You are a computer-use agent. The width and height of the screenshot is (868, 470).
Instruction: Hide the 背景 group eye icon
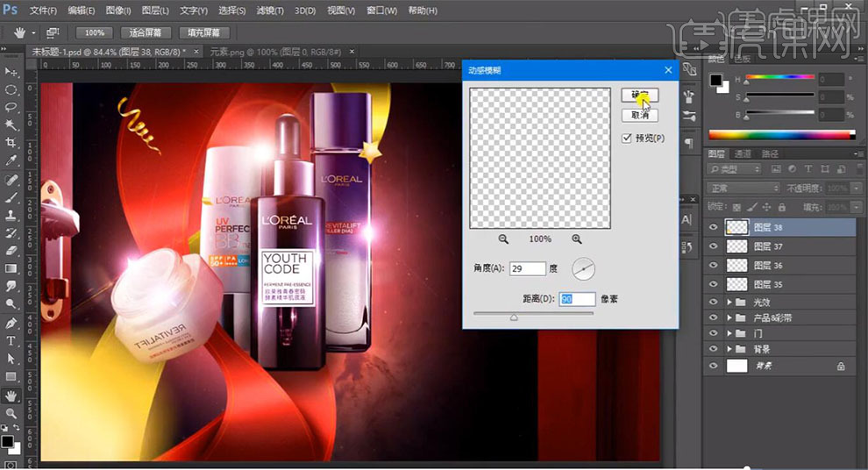[x=713, y=348]
